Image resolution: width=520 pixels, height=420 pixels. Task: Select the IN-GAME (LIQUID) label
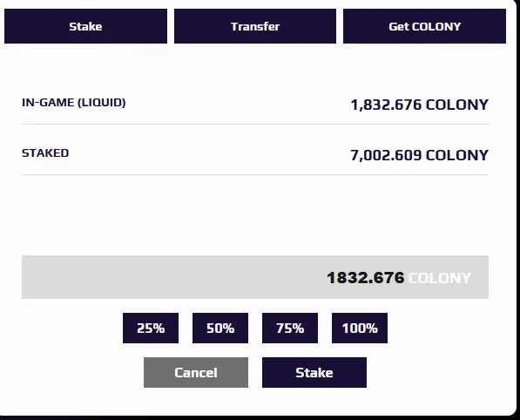point(74,103)
